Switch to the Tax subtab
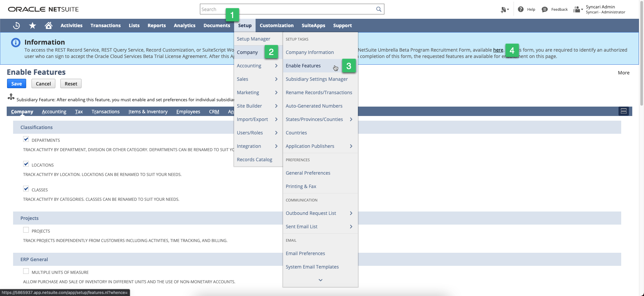The image size is (644, 296). 79,112
